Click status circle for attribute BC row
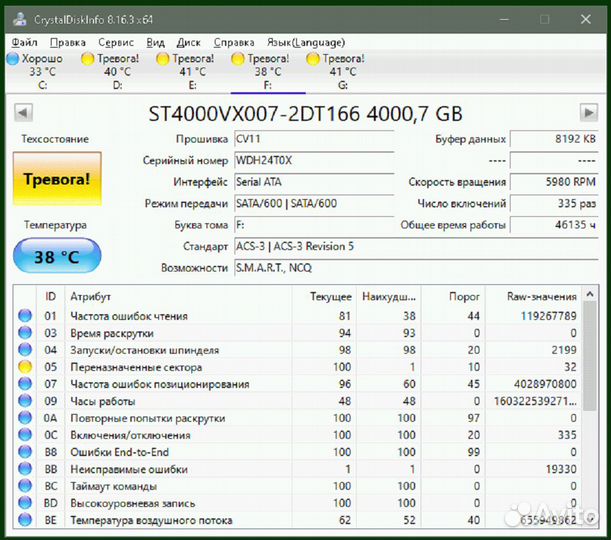The height and width of the screenshot is (540, 611). point(25,486)
